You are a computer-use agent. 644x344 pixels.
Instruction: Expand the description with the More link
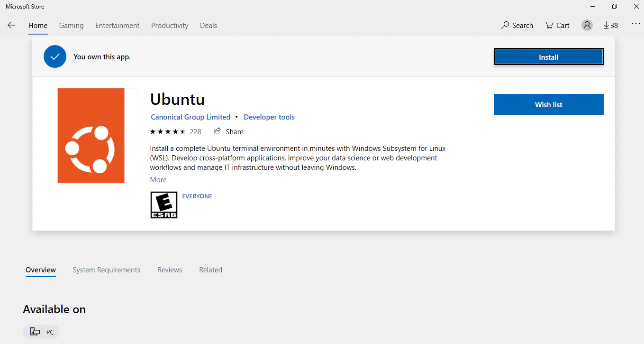158,179
